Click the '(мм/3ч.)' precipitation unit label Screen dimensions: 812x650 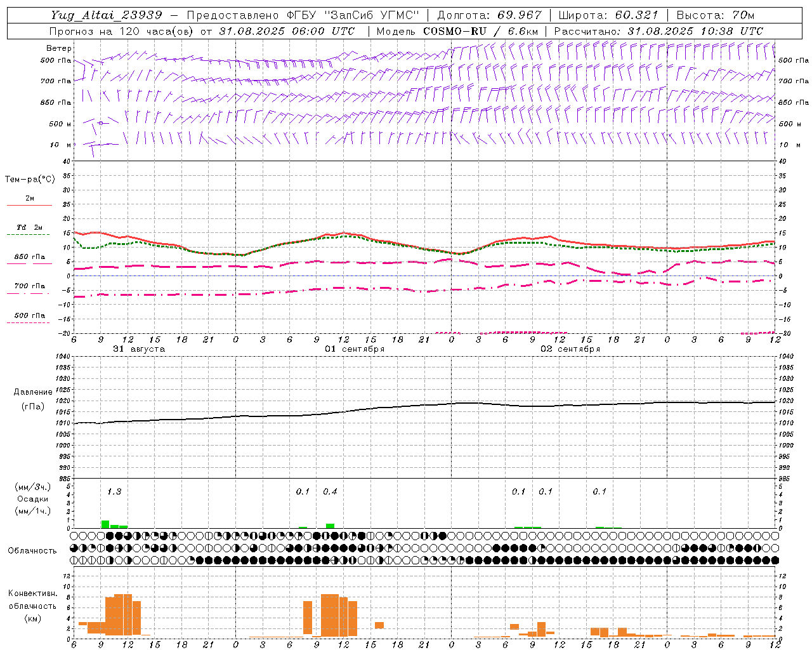point(32,487)
